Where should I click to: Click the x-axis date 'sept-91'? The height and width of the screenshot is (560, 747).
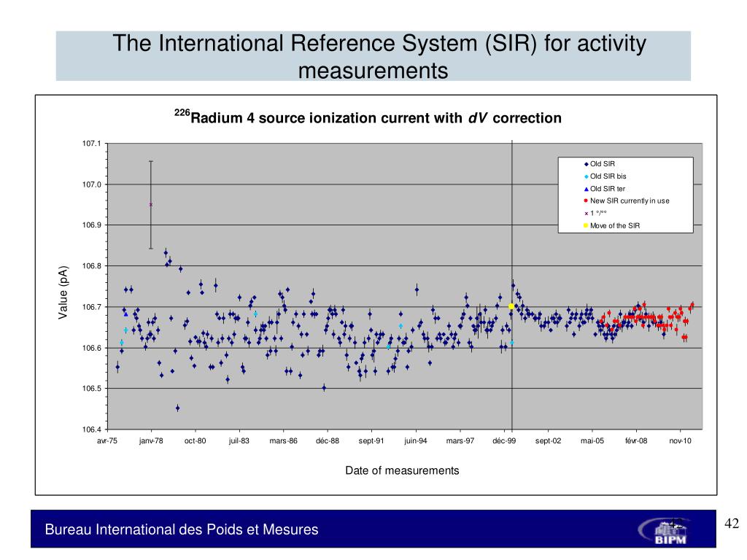(371, 441)
